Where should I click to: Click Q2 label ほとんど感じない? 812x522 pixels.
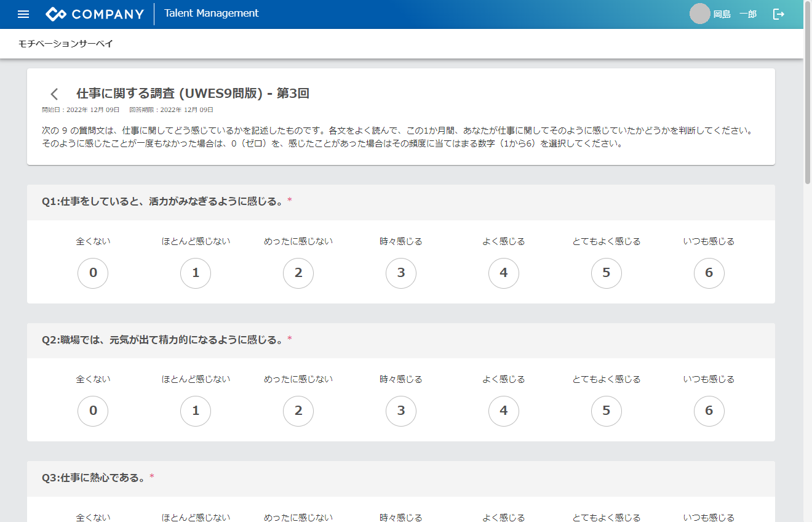point(196,379)
